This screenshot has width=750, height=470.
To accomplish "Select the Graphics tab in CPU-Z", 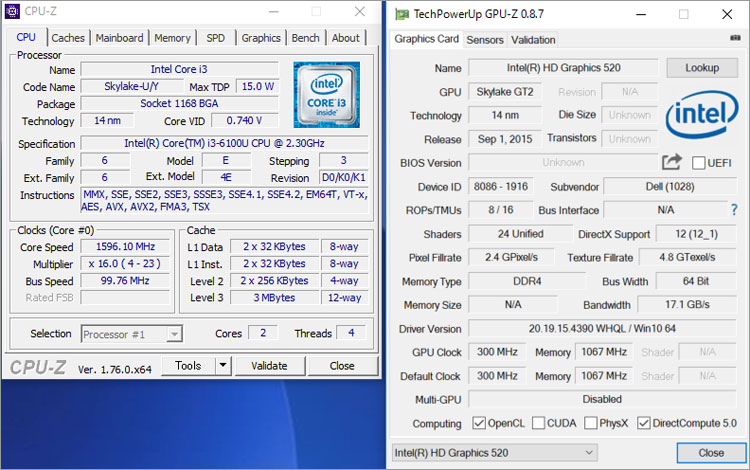I will click(x=261, y=38).
